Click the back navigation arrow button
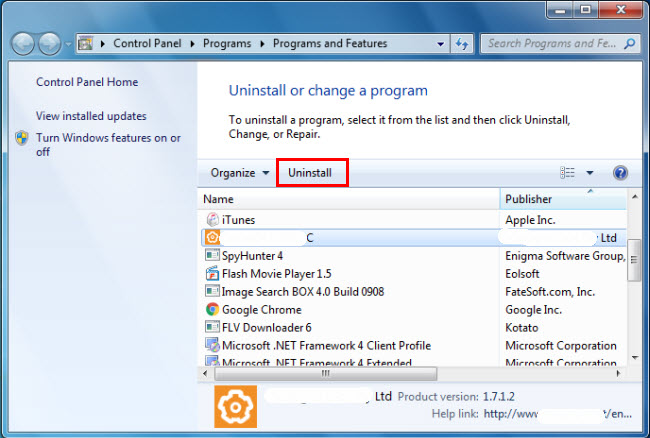The width and height of the screenshot is (650, 438). coord(23,44)
